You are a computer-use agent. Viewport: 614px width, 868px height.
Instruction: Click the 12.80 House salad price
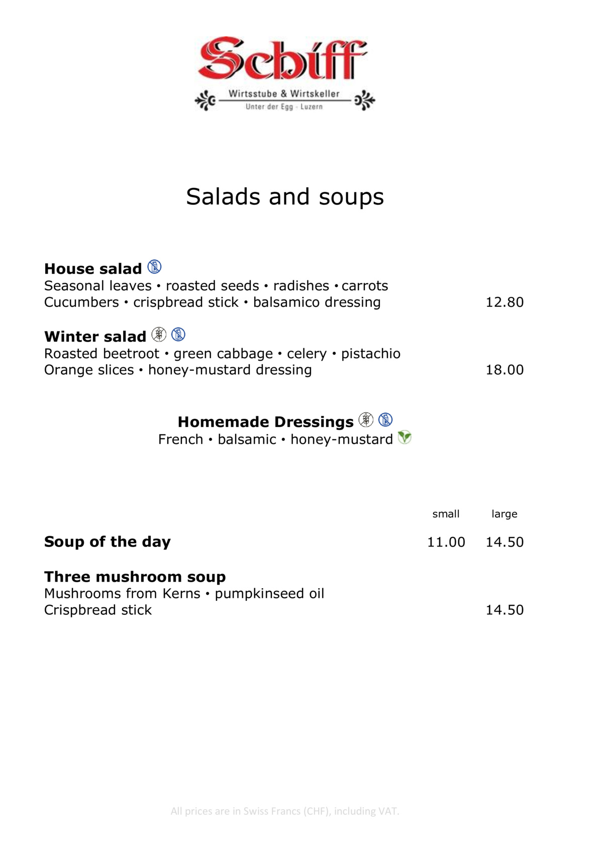(504, 302)
